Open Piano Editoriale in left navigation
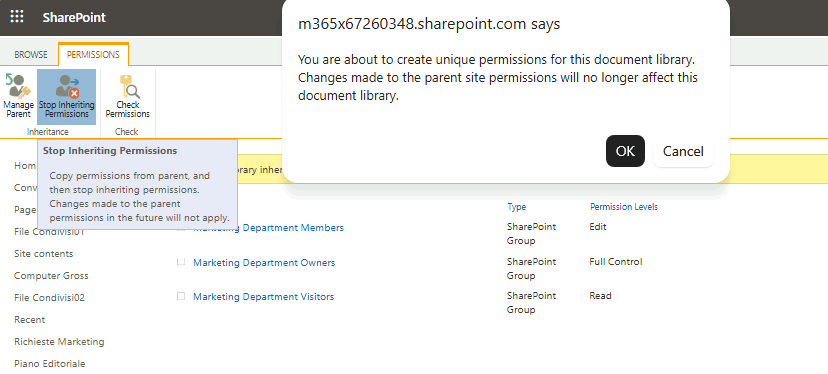 pyautogui.click(x=50, y=363)
